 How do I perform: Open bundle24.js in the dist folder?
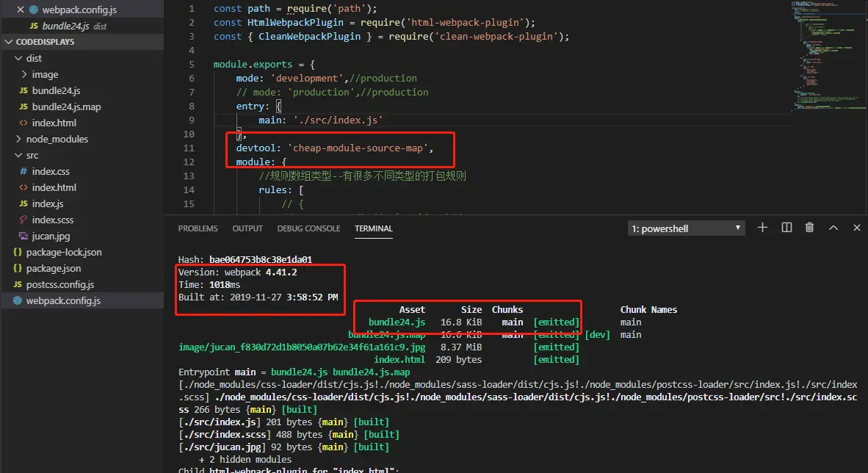pos(56,90)
